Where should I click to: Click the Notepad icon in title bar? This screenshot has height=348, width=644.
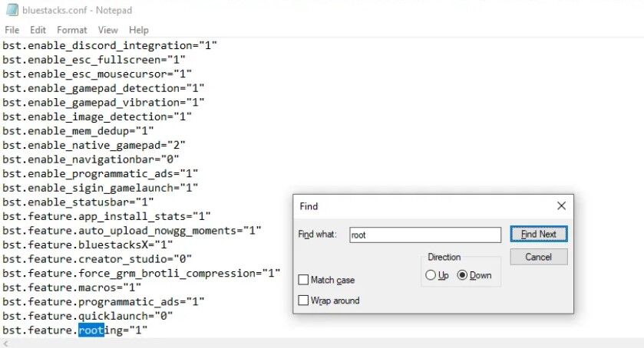pyautogui.click(x=11, y=10)
